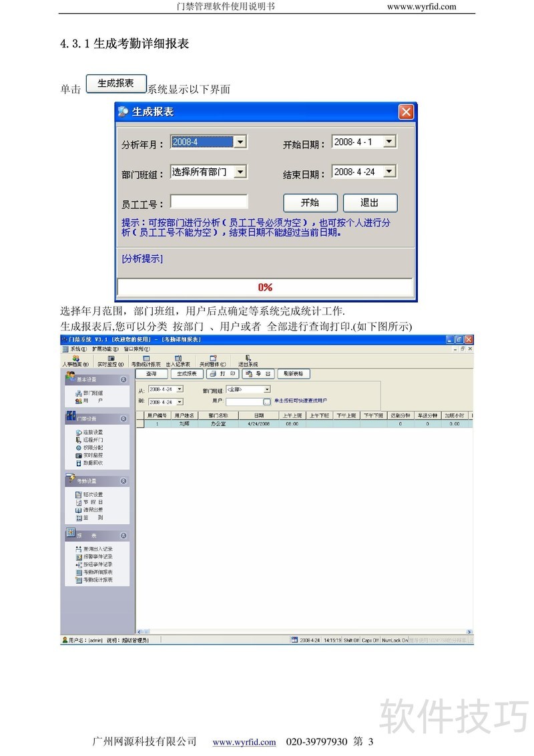Image resolution: width=534 pixels, height=756 pixels.
Task: Open the 结束日期 date dropdown
Action: tap(389, 171)
